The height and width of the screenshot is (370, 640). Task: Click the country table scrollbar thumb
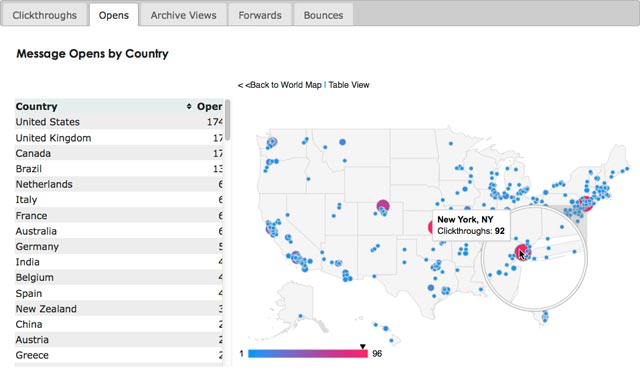tap(227, 120)
